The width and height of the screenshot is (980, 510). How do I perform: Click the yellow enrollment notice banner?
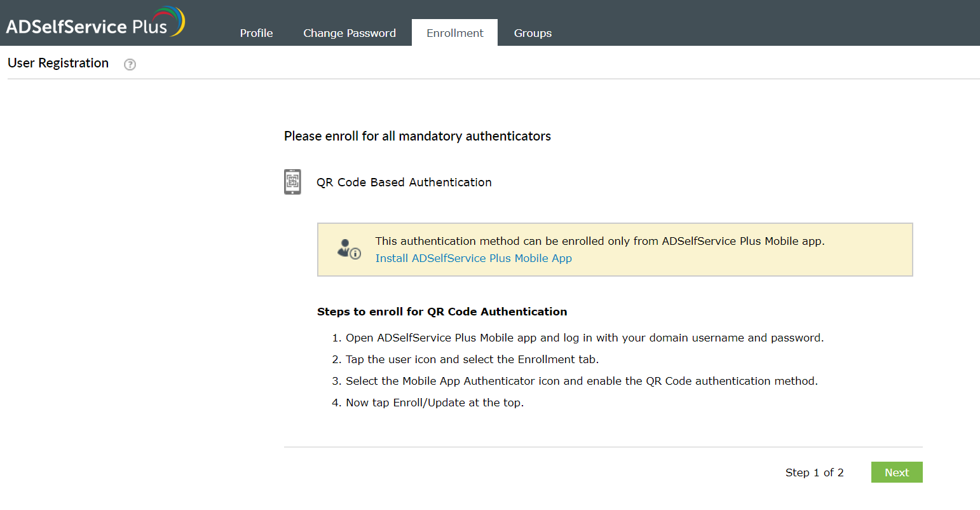coord(615,249)
